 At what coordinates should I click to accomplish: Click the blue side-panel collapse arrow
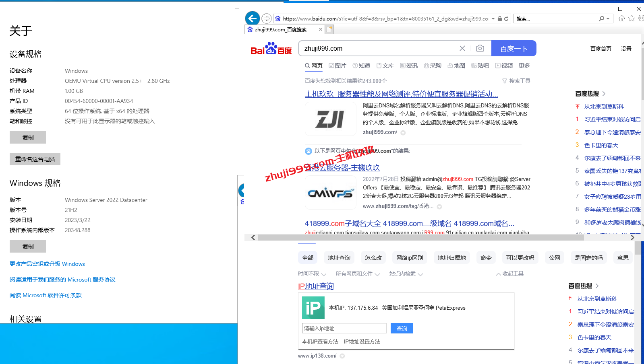(x=241, y=190)
